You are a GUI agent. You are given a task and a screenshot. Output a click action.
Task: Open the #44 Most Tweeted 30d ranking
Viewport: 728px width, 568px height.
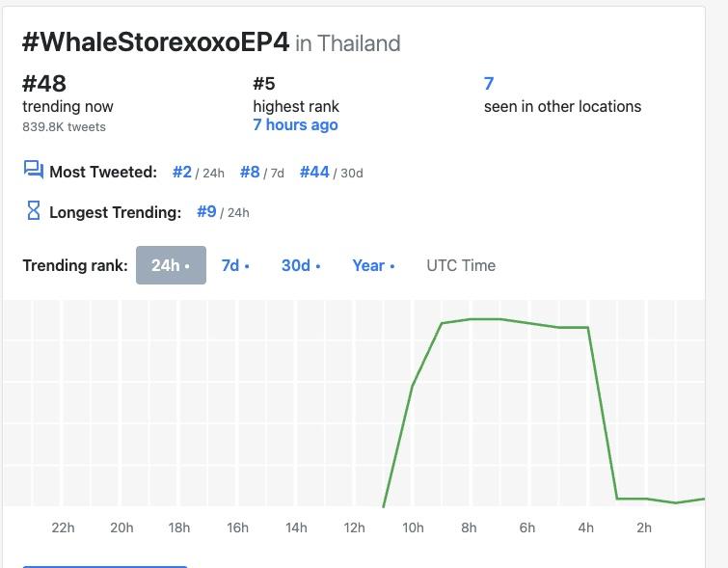coord(315,172)
